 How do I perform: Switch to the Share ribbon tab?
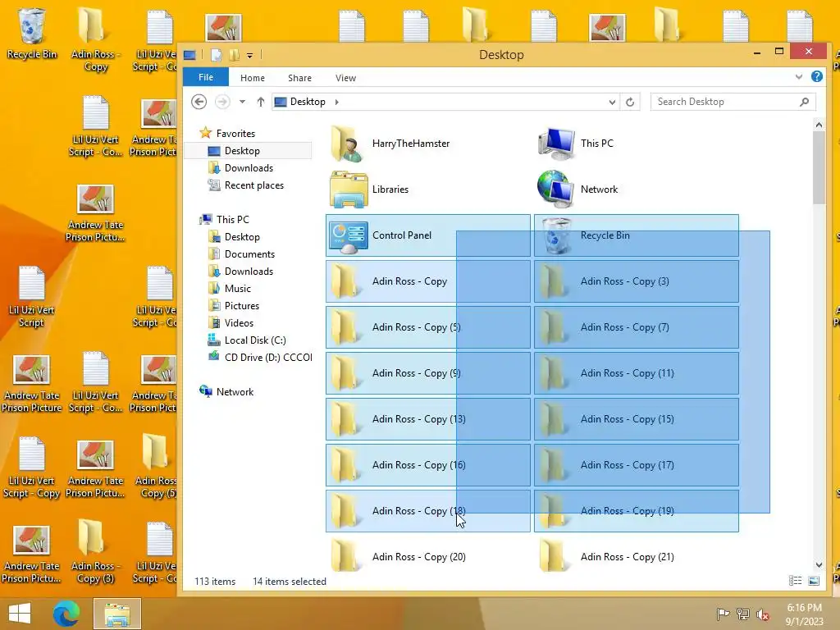[x=299, y=78]
